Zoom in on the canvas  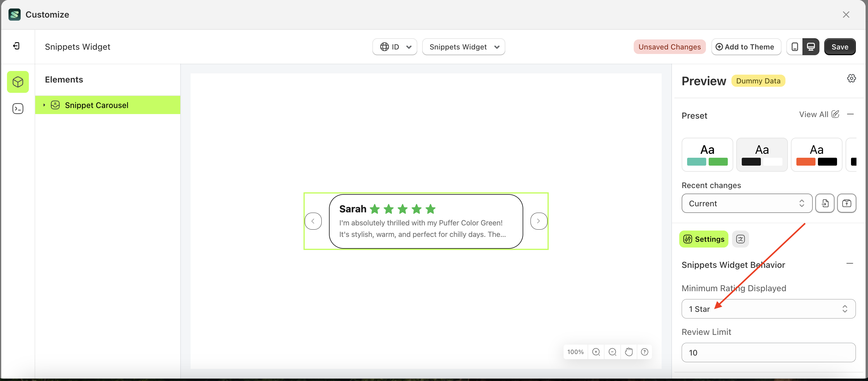tap(596, 352)
